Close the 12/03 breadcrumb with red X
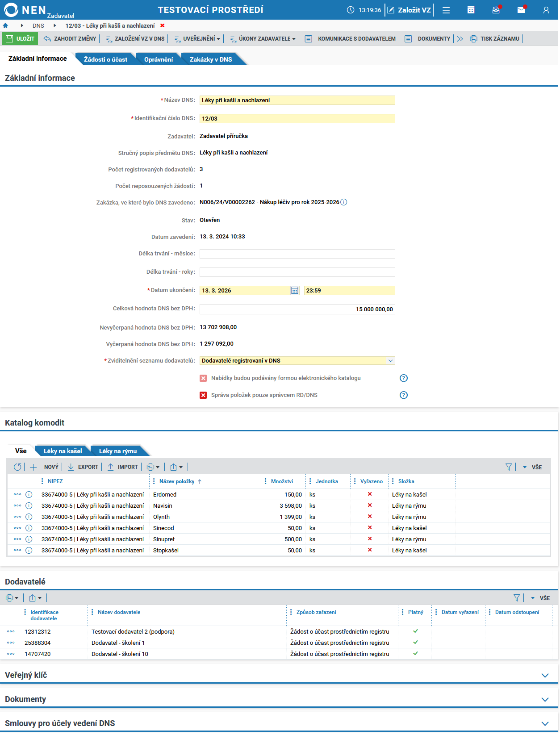This screenshot has height=735, width=560. (163, 25)
